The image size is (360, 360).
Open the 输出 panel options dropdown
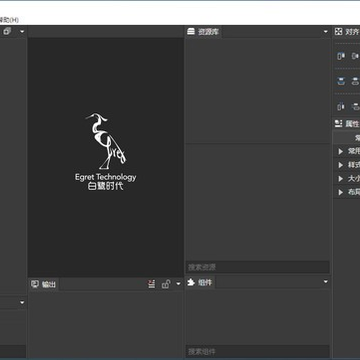(178, 284)
